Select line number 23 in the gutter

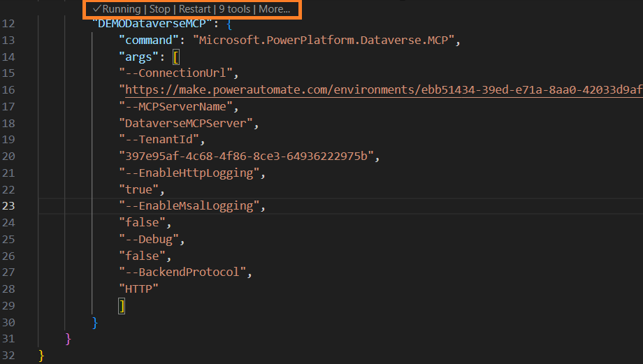(x=8, y=205)
